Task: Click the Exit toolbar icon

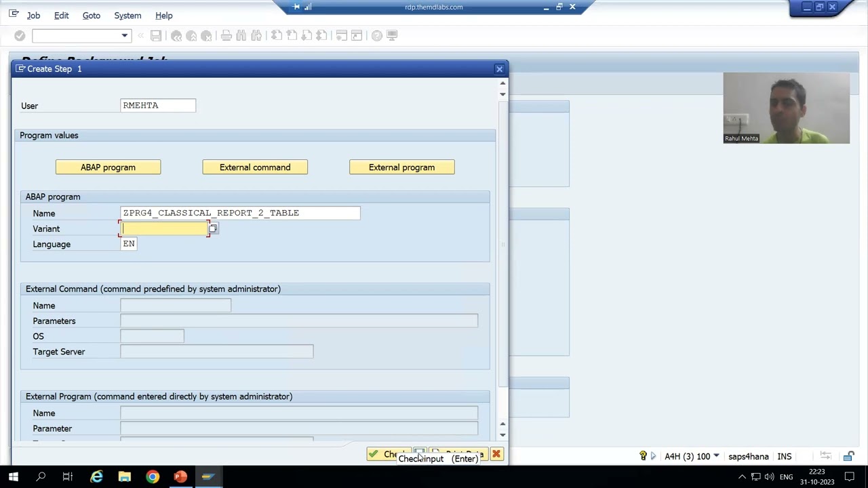Action: [x=191, y=35]
